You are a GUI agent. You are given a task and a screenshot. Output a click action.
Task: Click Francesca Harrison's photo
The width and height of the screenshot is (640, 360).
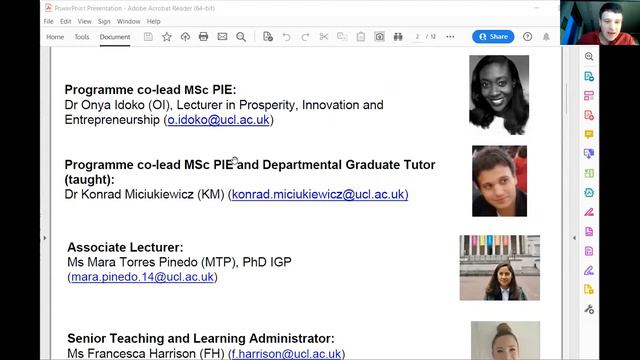(505, 340)
